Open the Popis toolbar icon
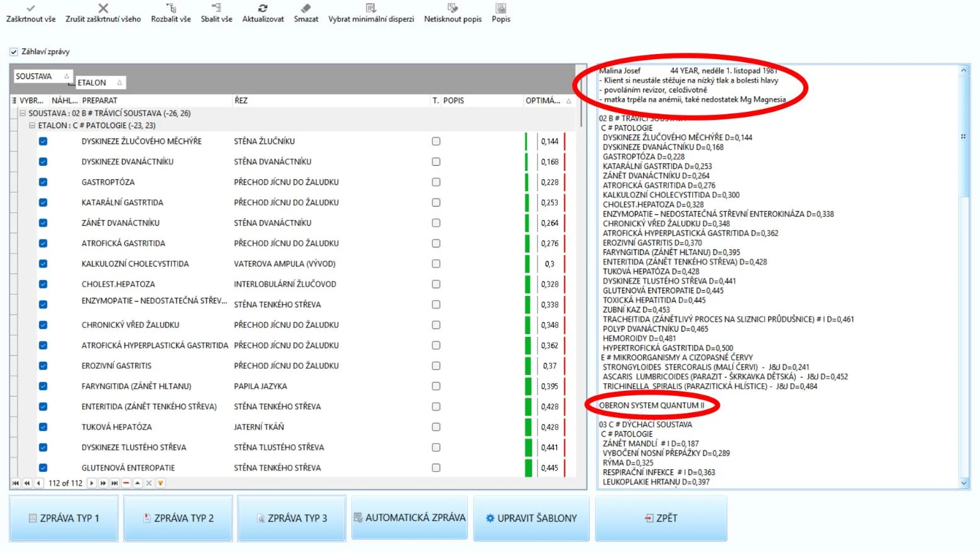The image size is (980, 551). coord(501,8)
